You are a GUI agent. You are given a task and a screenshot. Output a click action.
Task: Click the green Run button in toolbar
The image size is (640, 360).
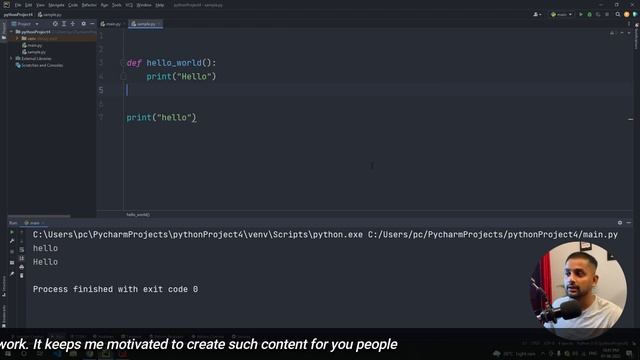581,15
